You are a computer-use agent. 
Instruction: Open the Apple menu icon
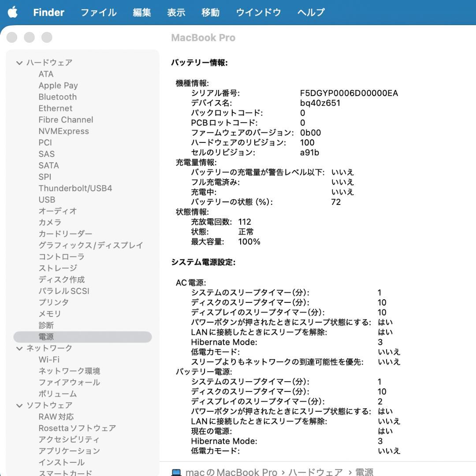12,12
